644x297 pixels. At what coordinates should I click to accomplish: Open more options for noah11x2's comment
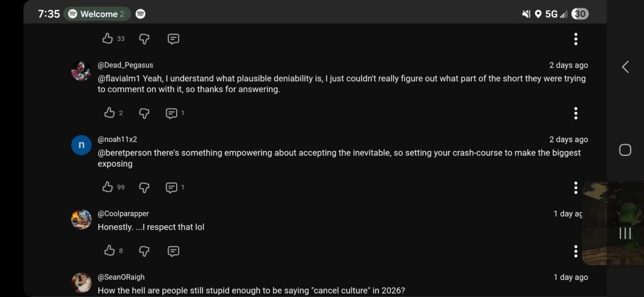click(x=575, y=188)
